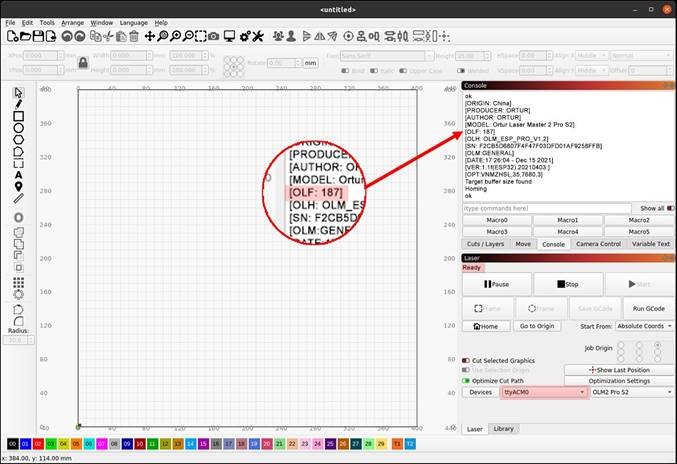Image resolution: width=677 pixels, height=464 pixels.
Task: Select the Text tool (A icon)
Action: point(18,175)
